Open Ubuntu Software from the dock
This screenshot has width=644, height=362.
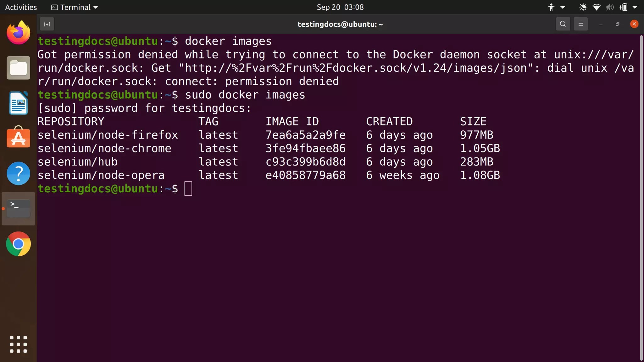[18, 138]
